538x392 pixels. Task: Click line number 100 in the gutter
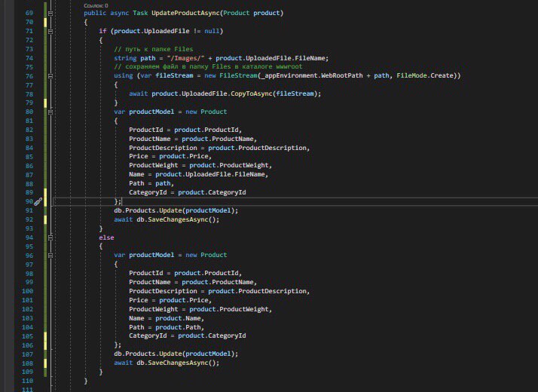point(27,291)
